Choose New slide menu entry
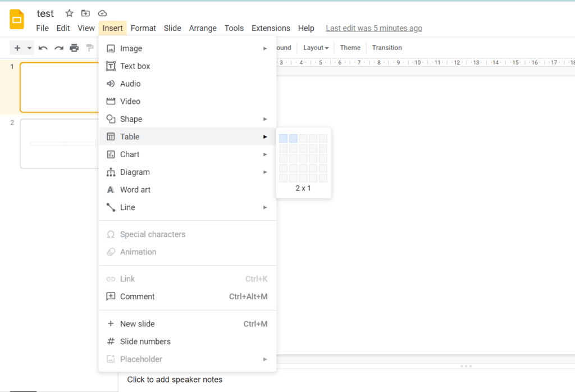The height and width of the screenshot is (392, 575). [188, 324]
